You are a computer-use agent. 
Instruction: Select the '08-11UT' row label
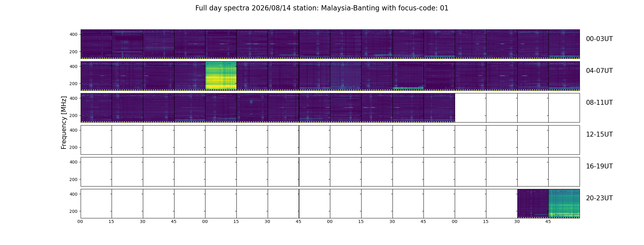[599, 103]
